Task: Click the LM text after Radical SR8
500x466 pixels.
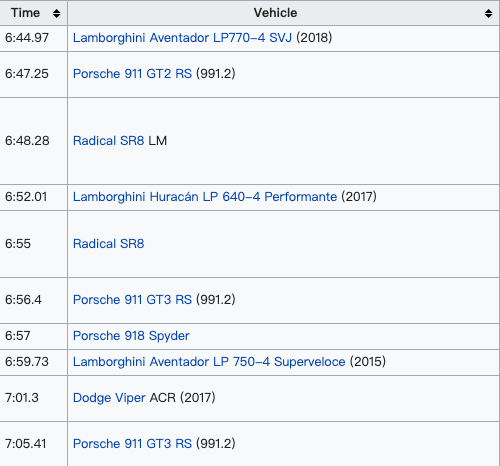Action: pyautogui.click(x=157, y=141)
